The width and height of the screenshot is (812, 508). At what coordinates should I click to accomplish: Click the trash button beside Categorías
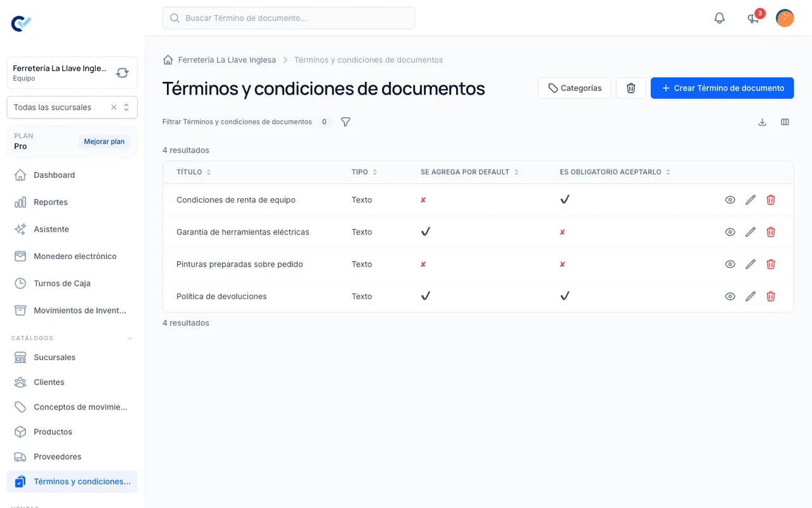coord(631,88)
